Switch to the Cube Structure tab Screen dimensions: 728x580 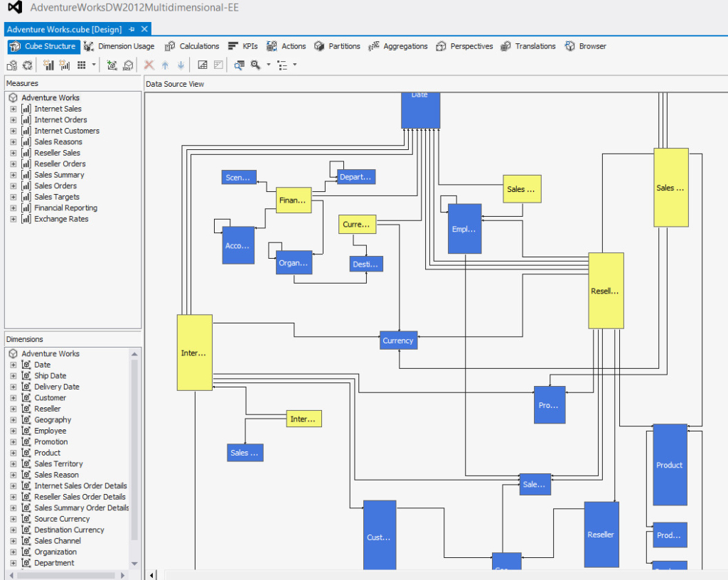(x=43, y=46)
